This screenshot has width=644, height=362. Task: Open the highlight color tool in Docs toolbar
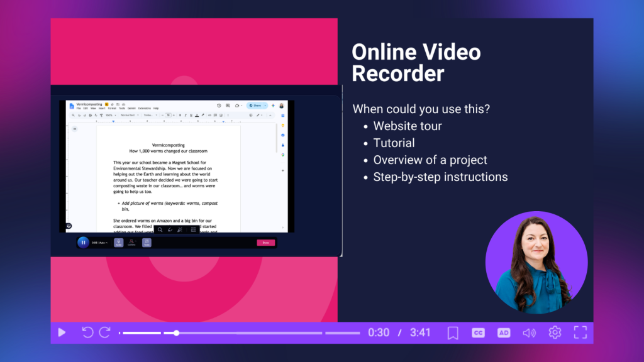click(203, 115)
